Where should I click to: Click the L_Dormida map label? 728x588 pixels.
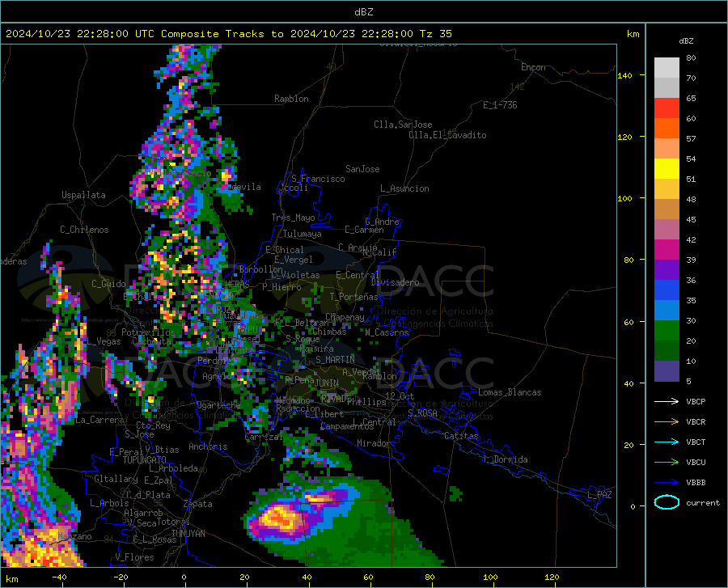coord(506,459)
